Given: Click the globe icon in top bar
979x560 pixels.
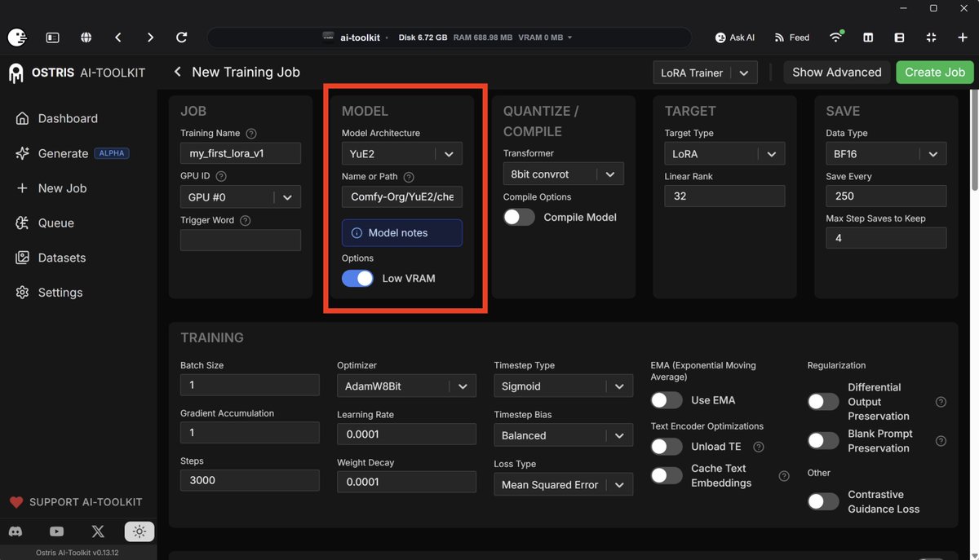Looking at the screenshot, I should (86, 37).
